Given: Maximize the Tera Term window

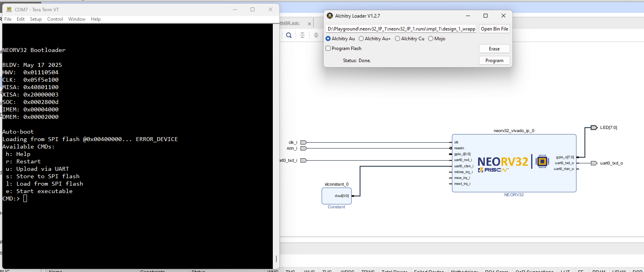Looking at the screenshot, I should (253, 9).
